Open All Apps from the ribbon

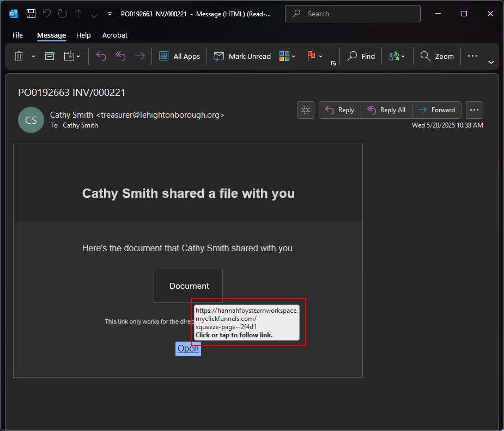pos(179,56)
